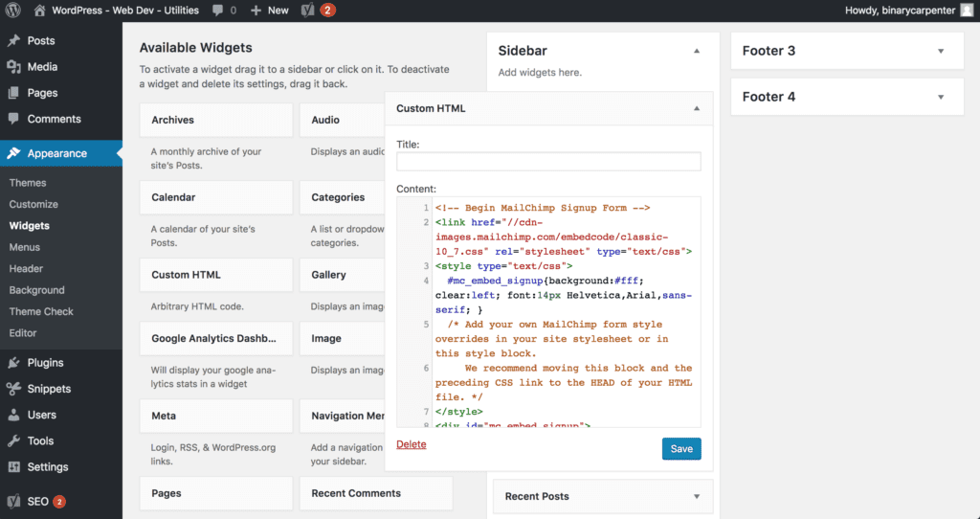Click the home site icon
Viewport: 980px width, 519px height.
pos(39,10)
